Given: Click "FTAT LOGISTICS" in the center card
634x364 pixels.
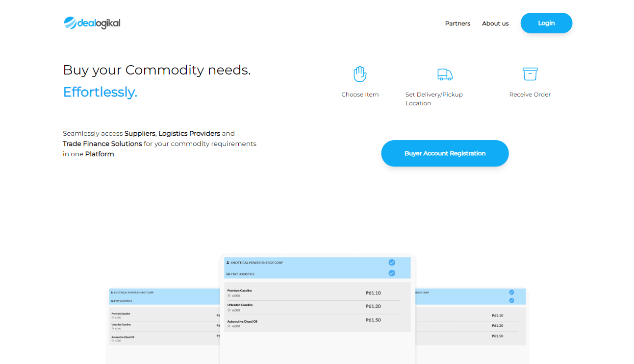Looking at the screenshot, I should [242, 274].
